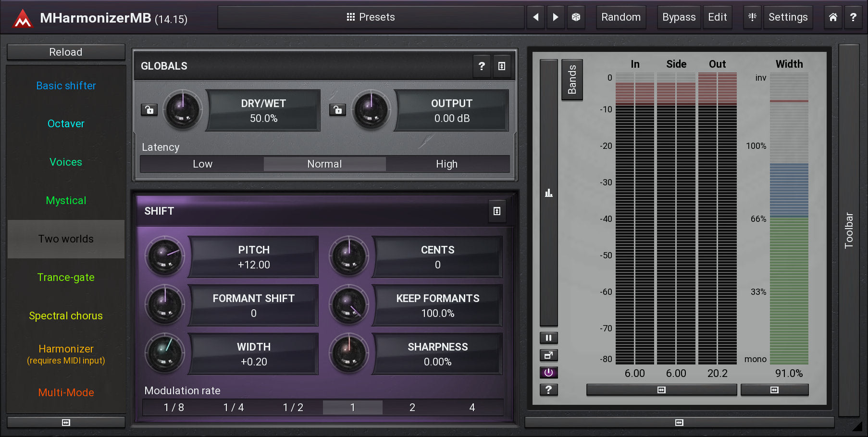This screenshot has width=868, height=437.
Task: Click the random preset dice icon
Action: [x=576, y=17]
